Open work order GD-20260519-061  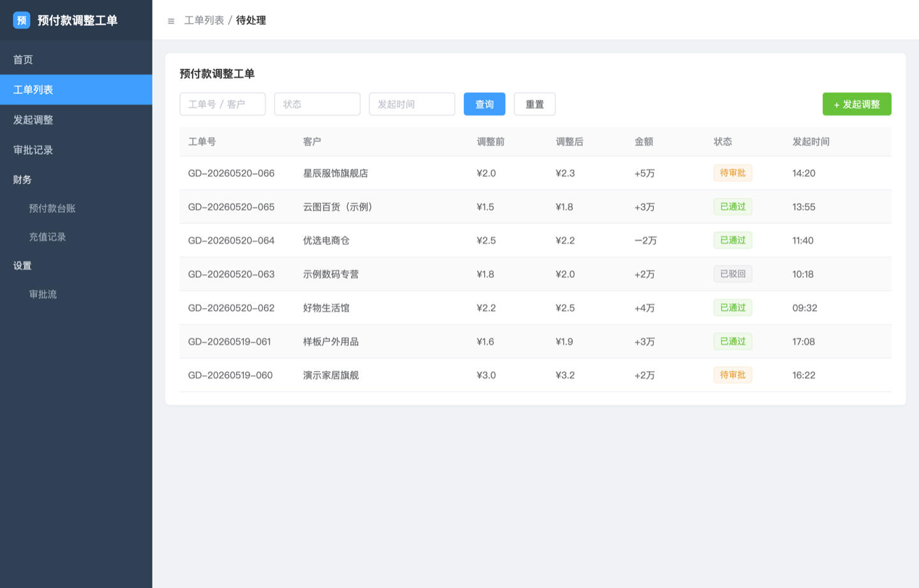click(x=230, y=342)
